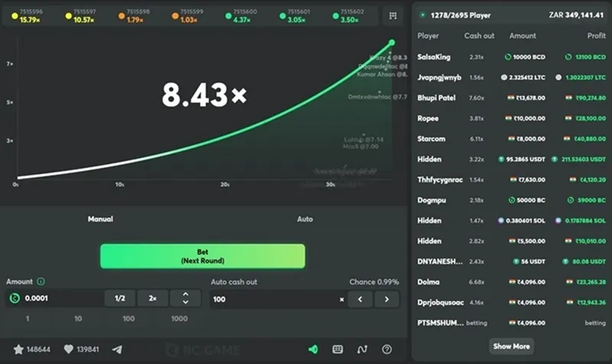Click the Amount info icon

41,281
